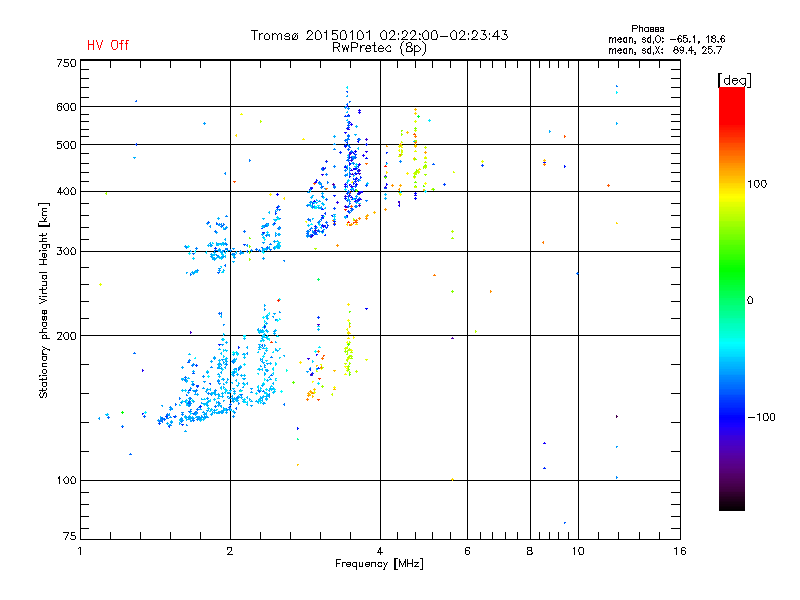Click the colorbar tick label '100'
This screenshot has width=800, height=600.
point(757,184)
